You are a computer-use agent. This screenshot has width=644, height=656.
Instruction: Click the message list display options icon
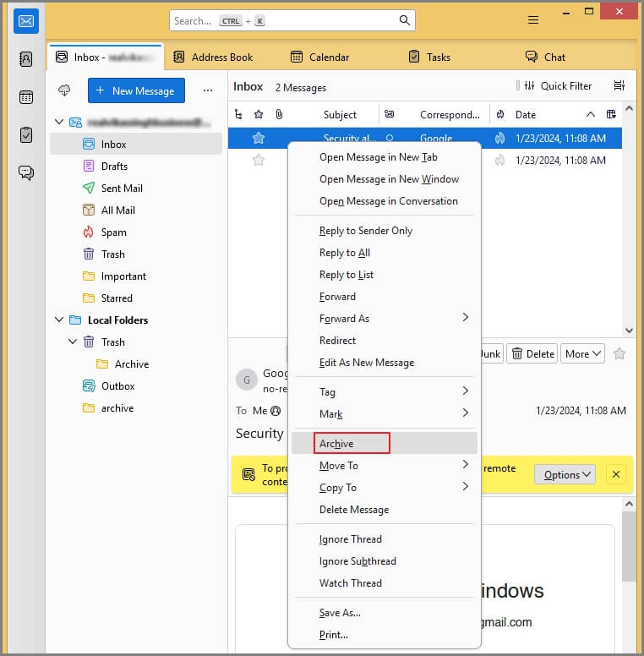[x=619, y=86]
